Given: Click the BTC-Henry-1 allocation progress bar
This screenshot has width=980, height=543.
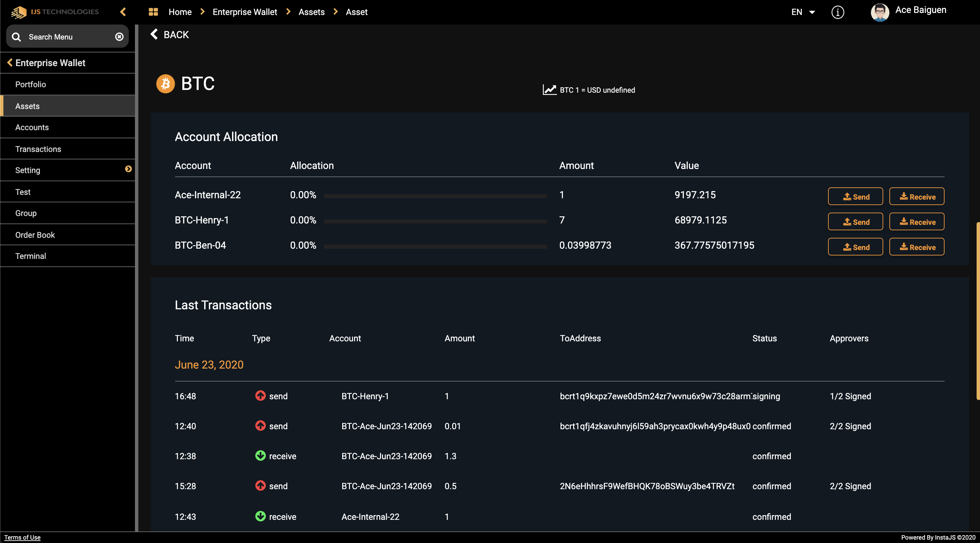Looking at the screenshot, I should [435, 221].
